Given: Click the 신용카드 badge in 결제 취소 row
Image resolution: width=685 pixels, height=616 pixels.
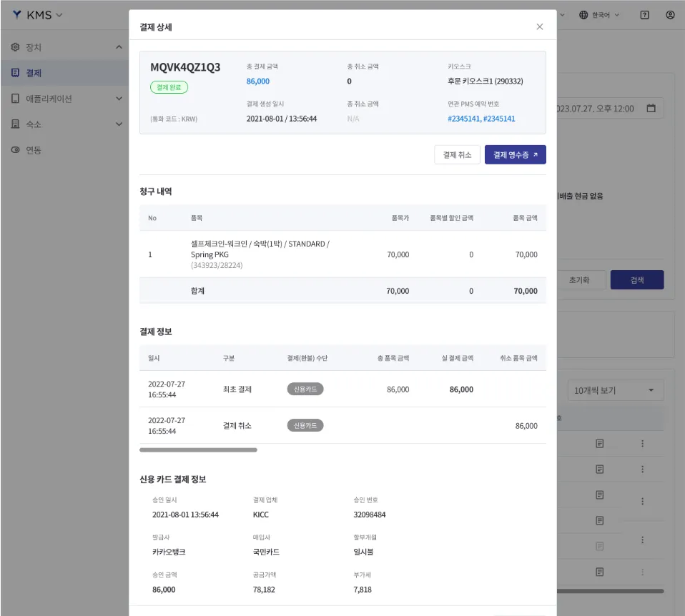Looking at the screenshot, I should [305, 425].
